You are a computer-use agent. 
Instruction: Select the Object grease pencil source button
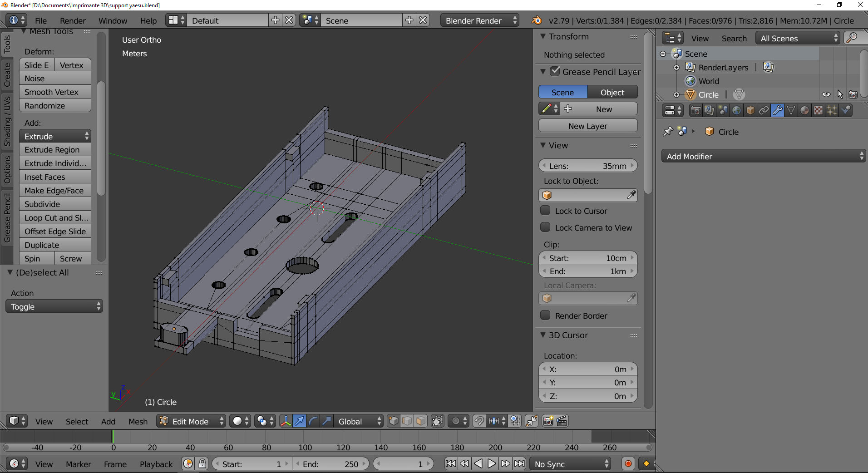click(x=612, y=92)
